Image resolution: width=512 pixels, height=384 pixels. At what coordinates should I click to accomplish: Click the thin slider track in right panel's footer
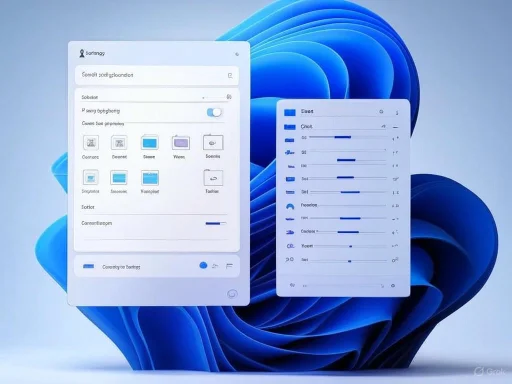pos(343,286)
